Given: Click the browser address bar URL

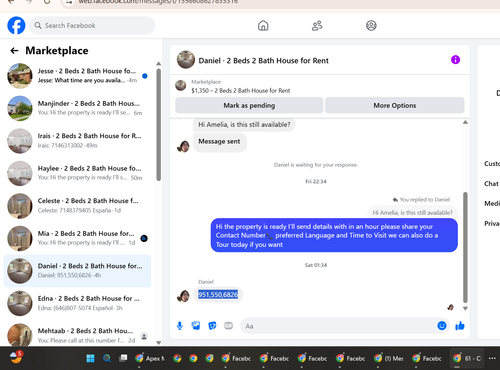Looking at the screenshot, I should pyautogui.click(x=158, y=2).
